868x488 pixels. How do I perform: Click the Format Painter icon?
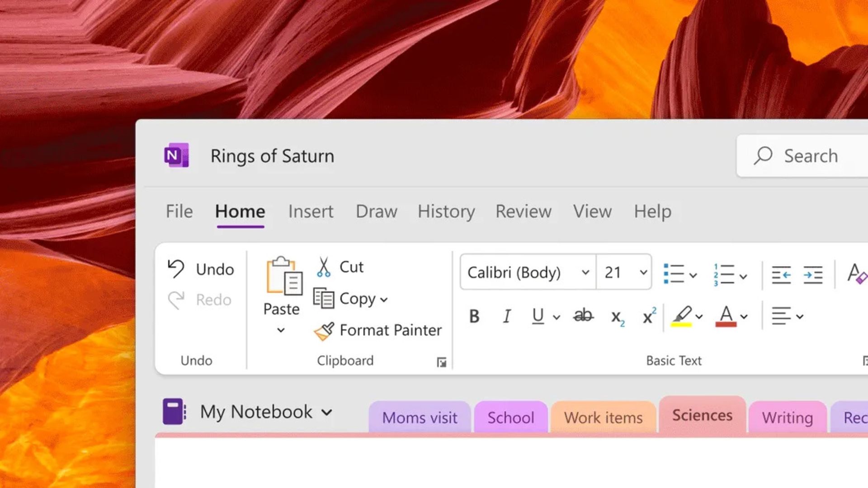tap(323, 330)
